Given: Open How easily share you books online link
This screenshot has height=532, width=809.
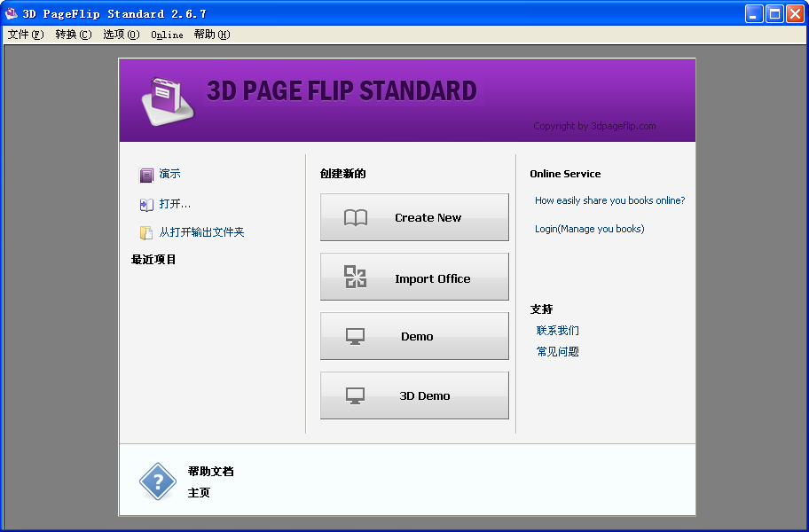Looking at the screenshot, I should pos(609,200).
